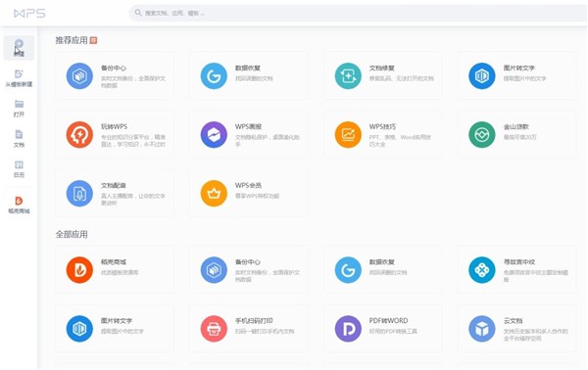Click the 新建 (New) sidebar icon

(x=19, y=48)
